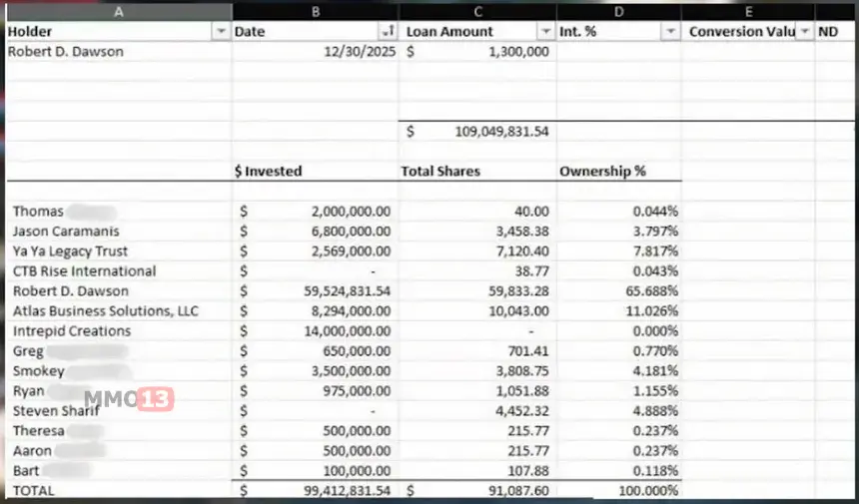Select column C header

[477, 12]
